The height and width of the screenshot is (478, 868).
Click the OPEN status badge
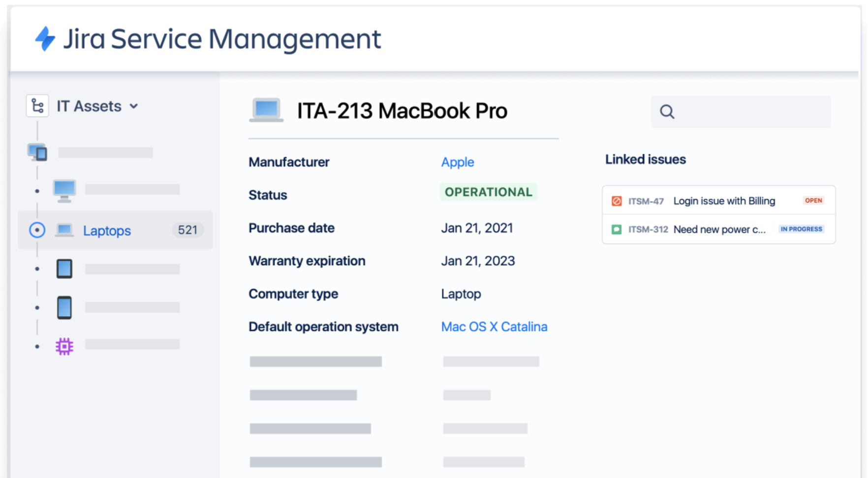pos(813,201)
